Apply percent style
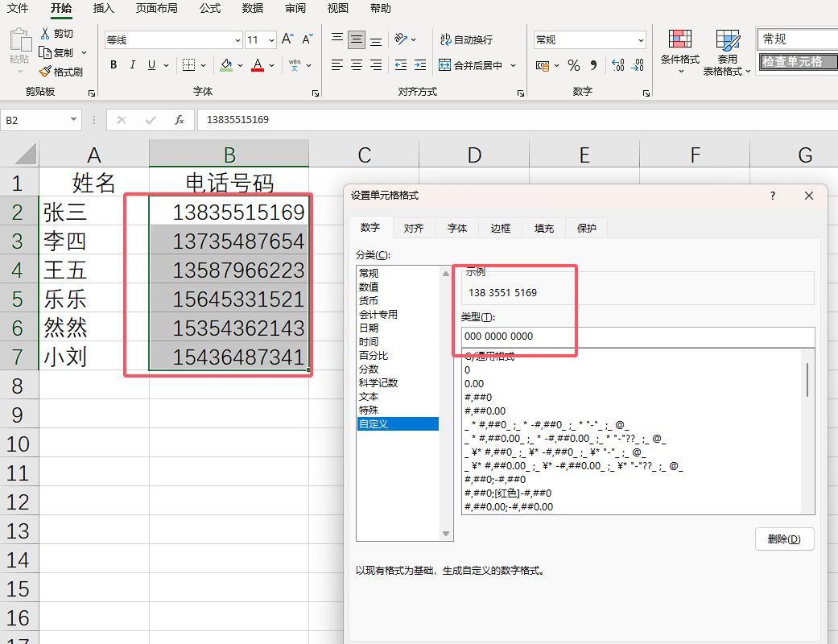838x644 pixels. point(574,65)
